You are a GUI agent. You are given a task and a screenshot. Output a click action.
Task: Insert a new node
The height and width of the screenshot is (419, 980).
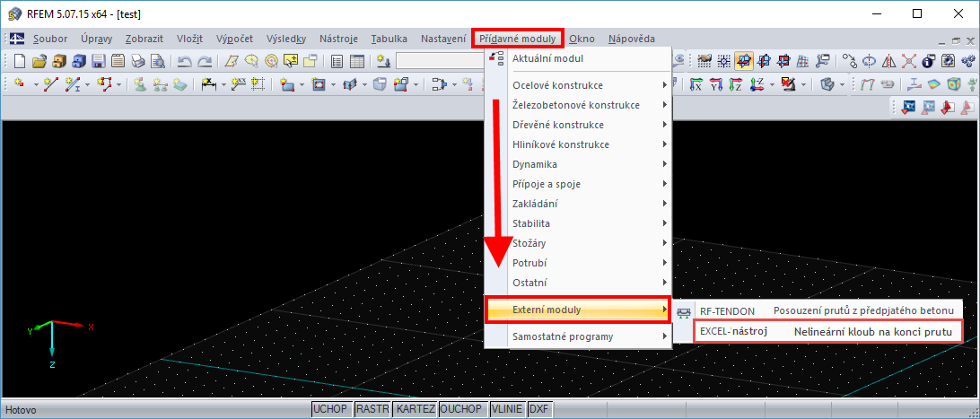19,83
